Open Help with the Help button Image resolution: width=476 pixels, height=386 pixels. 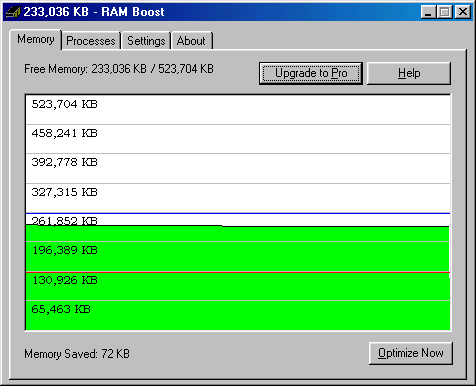409,73
